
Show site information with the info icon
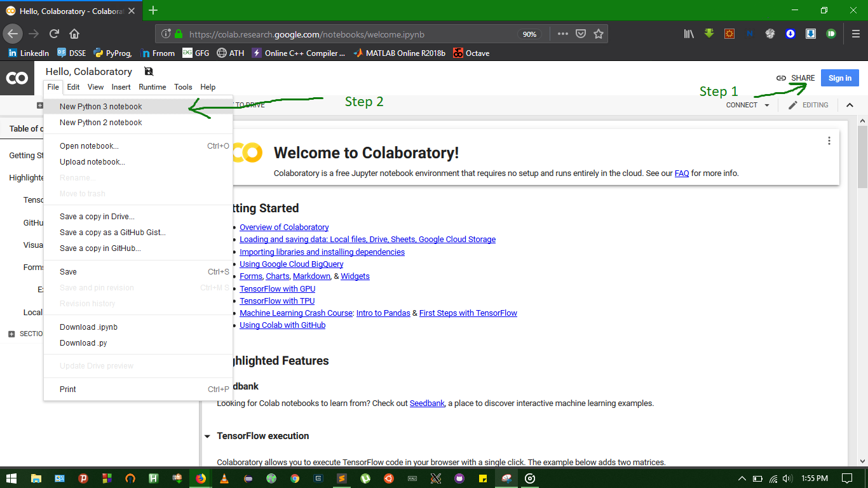coord(166,34)
